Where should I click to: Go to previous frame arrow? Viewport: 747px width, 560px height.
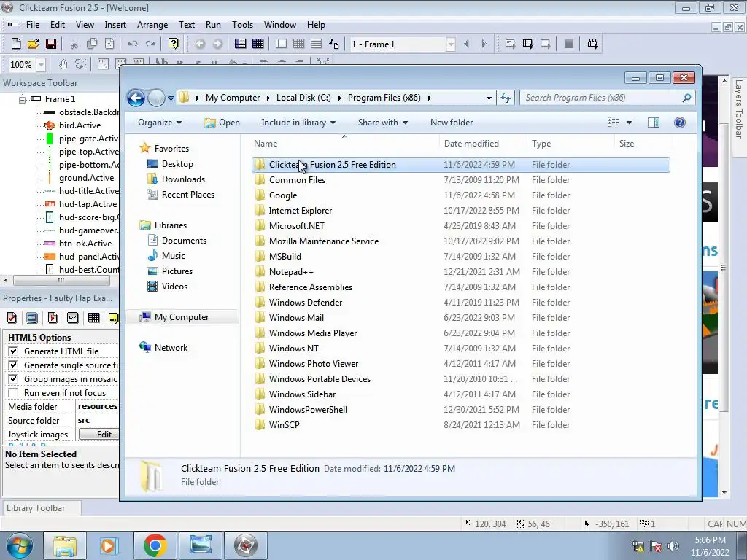pos(466,44)
